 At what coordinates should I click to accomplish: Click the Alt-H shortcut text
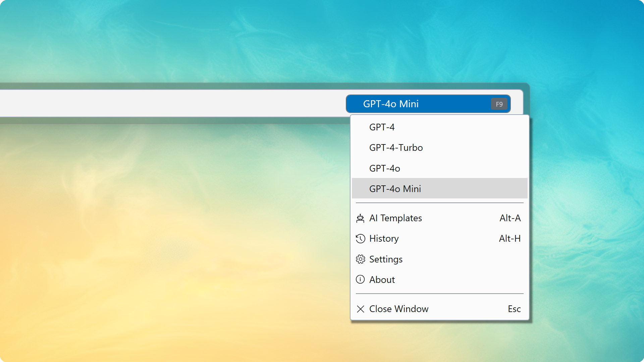(510, 239)
